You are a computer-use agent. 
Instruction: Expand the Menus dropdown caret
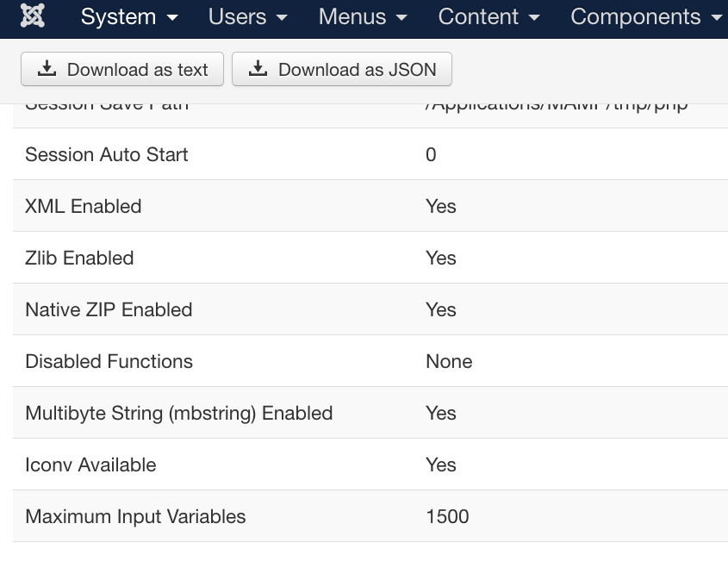pos(401,18)
